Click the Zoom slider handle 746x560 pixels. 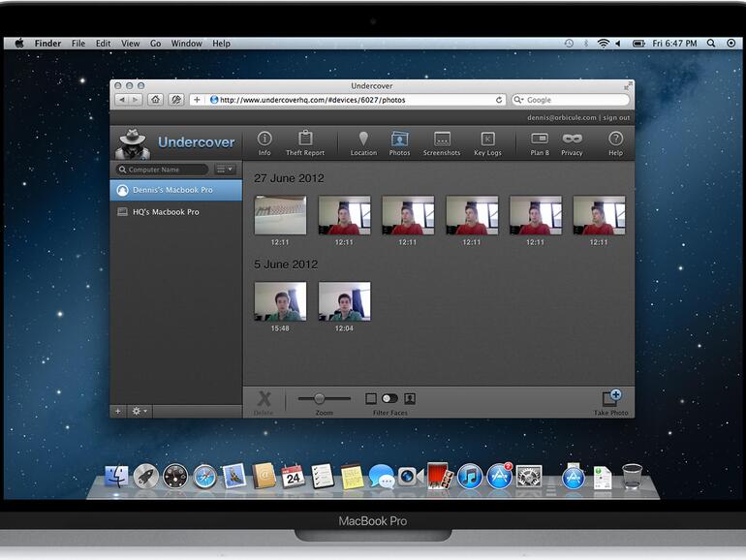[x=320, y=398]
